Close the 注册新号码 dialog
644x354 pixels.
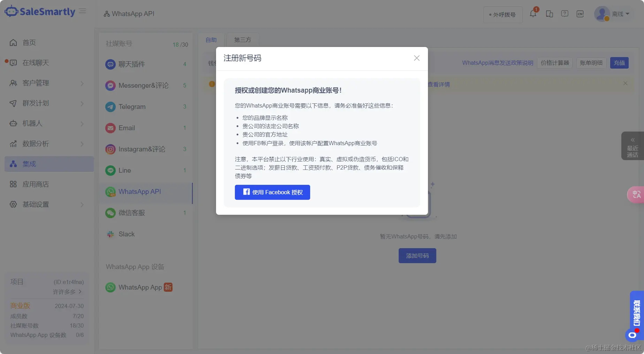(x=416, y=58)
